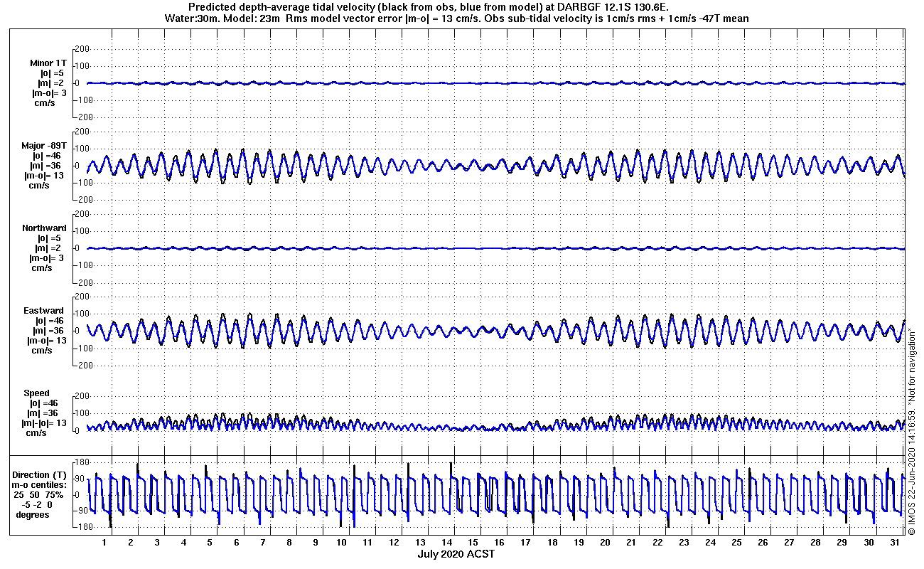Click '|m-o|= 13' in the Eastward panel
The height and width of the screenshot is (569, 924).
click(x=46, y=341)
